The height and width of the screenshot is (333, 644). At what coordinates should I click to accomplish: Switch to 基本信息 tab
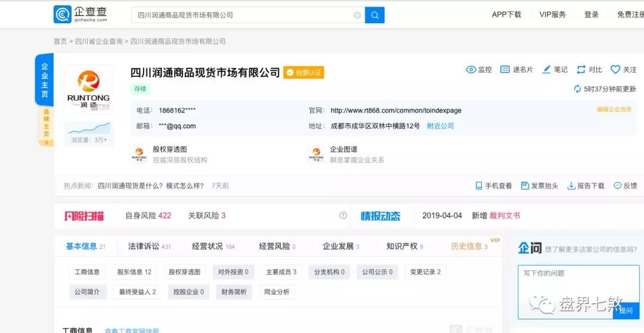(85, 247)
